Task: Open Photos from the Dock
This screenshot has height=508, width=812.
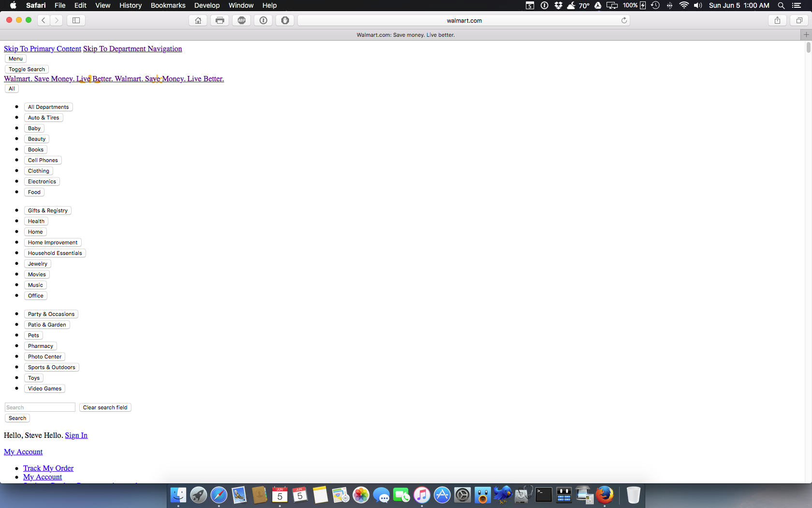Action: click(361, 495)
